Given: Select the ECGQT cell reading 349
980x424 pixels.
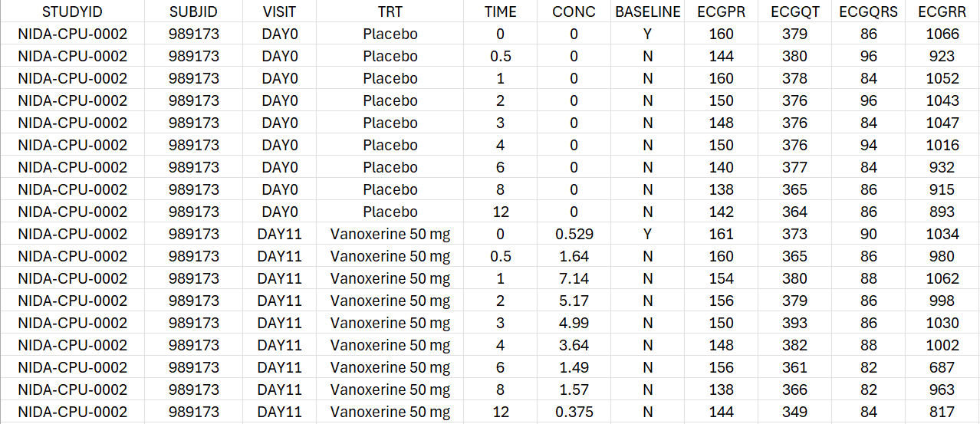Looking at the screenshot, I should (794, 412).
